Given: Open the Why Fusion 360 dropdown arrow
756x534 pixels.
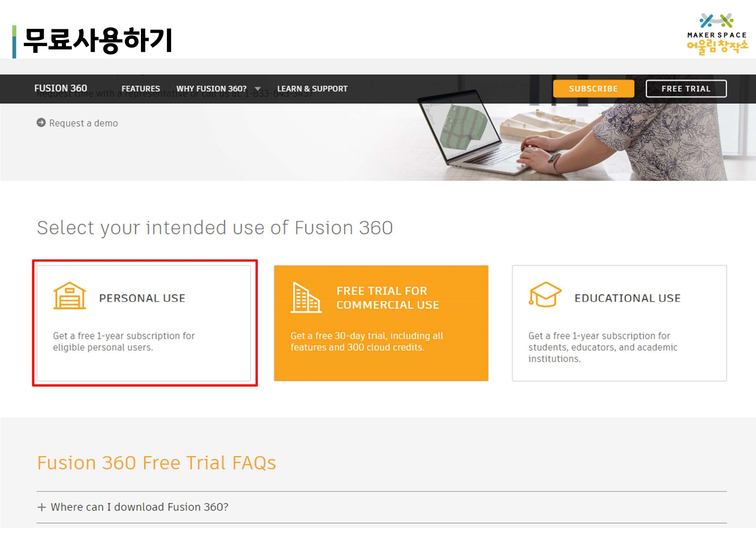Looking at the screenshot, I should click(x=258, y=89).
